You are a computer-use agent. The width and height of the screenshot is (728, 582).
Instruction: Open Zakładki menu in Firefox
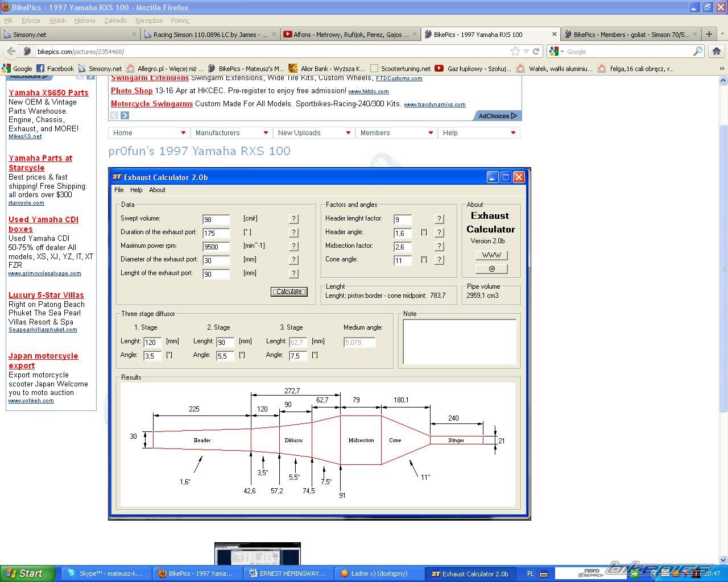pyautogui.click(x=115, y=20)
